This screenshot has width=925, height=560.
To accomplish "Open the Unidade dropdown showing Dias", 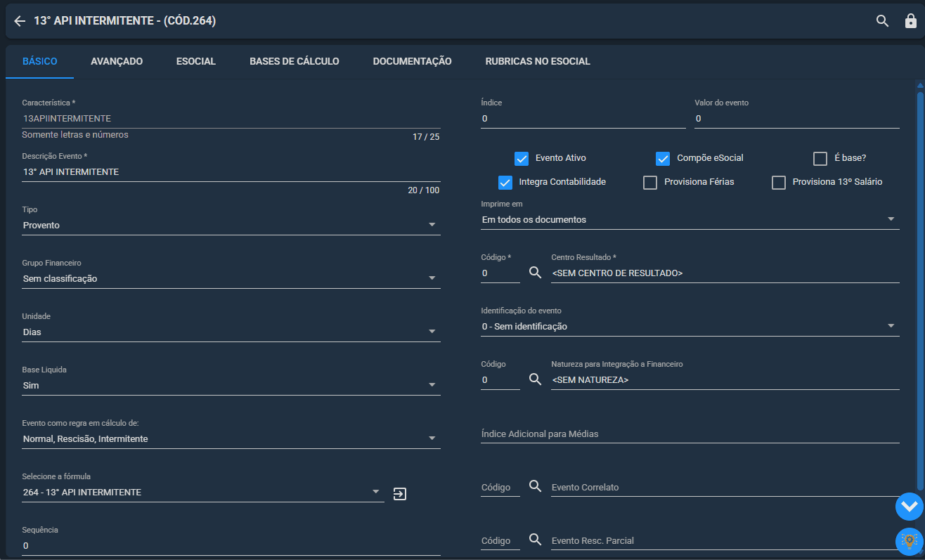I will 231,332.
